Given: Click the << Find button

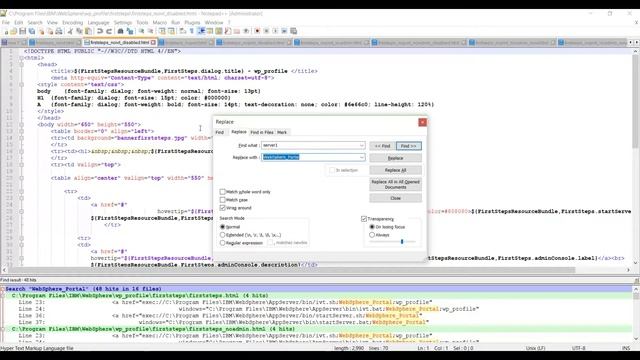Looking at the screenshot, I should coord(382,146).
